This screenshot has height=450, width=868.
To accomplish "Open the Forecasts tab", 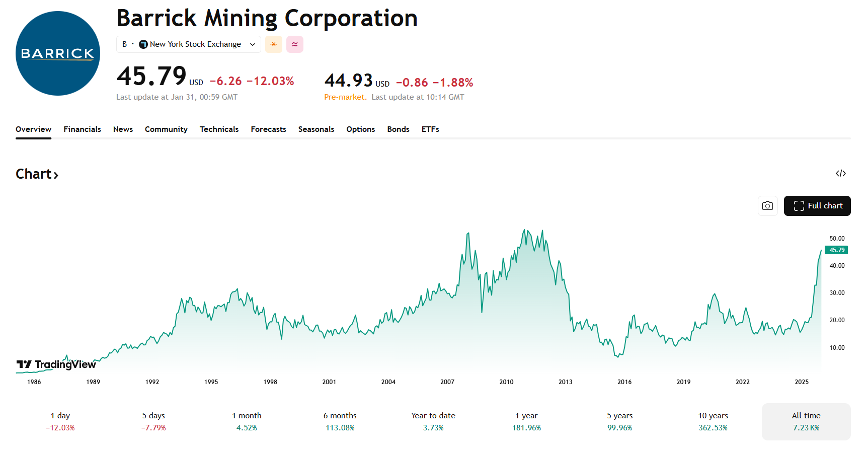I will (x=268, y=129).
